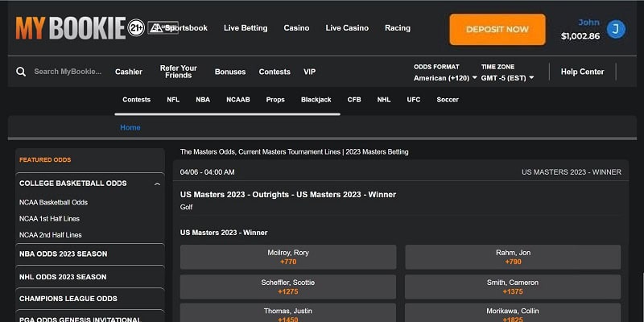Screen dimensions: 644x322
Task: Select the NFL tab
Action: pos(173,100)
